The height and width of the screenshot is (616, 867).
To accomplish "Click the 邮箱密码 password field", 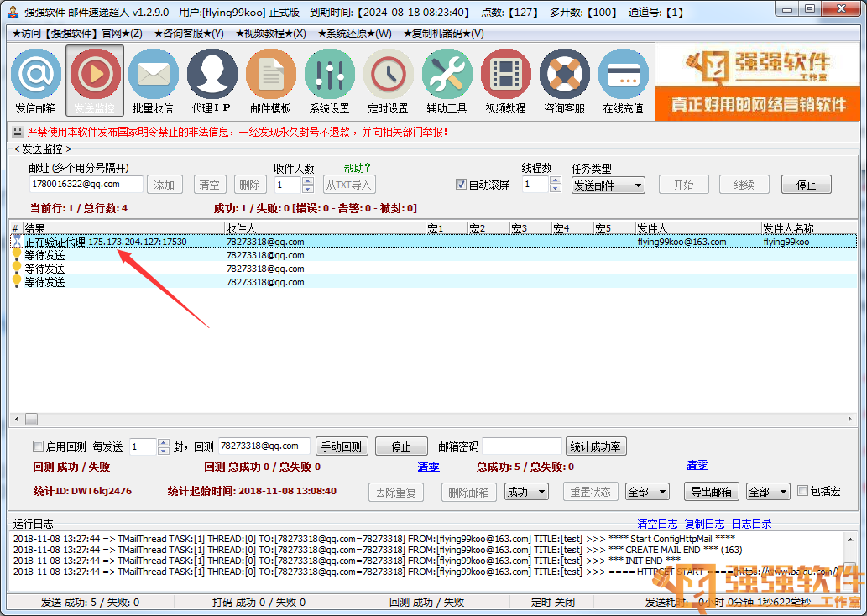I will (522, 446).
